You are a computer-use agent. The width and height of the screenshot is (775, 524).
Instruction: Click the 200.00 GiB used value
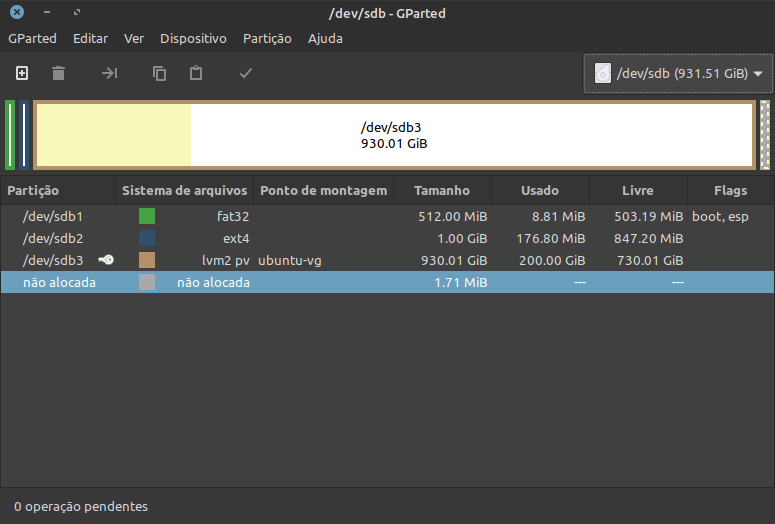552,260
